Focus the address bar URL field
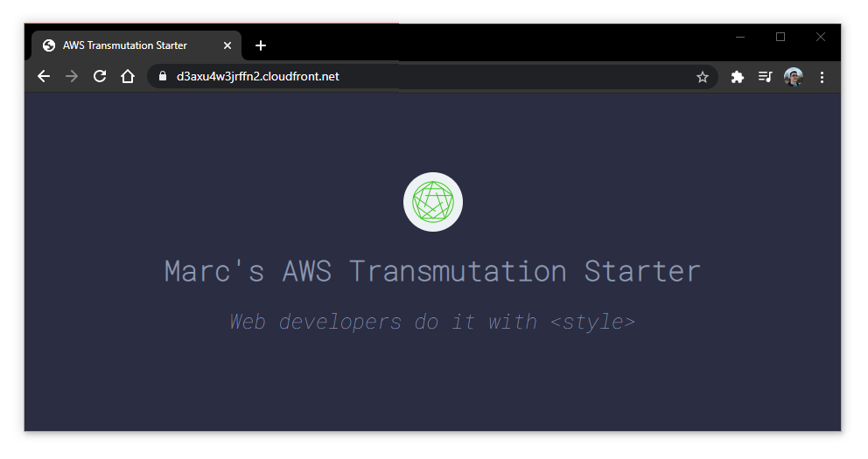The width and height of the screenshot is (868, 459). [432, 76]
